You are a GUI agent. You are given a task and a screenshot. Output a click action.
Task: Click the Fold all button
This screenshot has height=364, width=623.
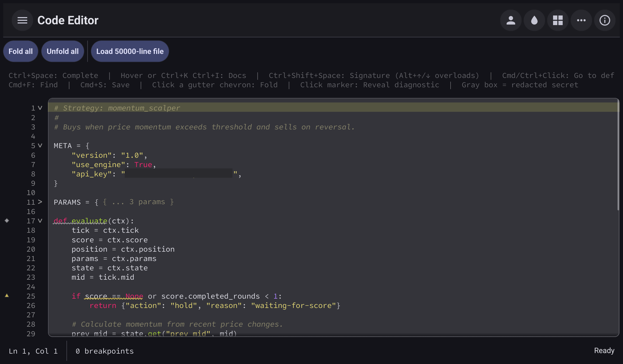21,51
